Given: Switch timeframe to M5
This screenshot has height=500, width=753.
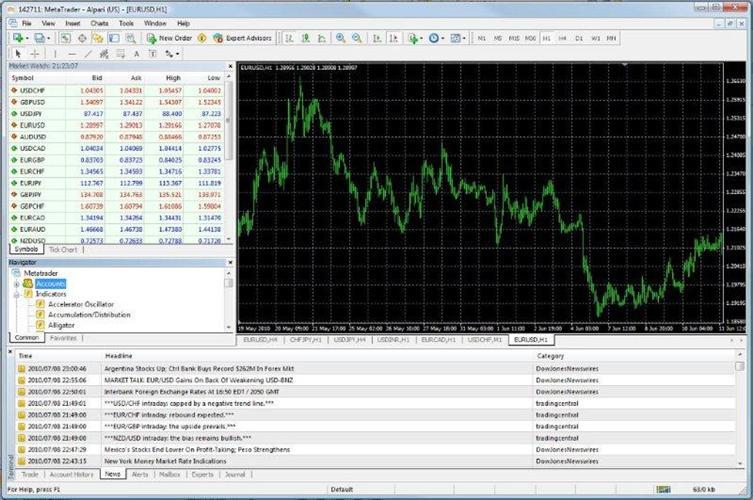Looking at the screenshot, I should 498,38.
